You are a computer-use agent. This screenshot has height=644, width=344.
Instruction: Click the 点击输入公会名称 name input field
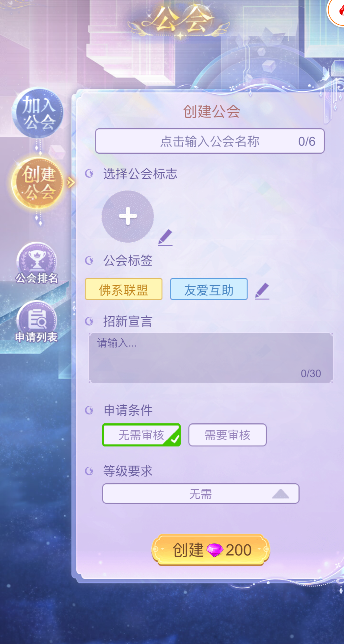pos(210,141)
